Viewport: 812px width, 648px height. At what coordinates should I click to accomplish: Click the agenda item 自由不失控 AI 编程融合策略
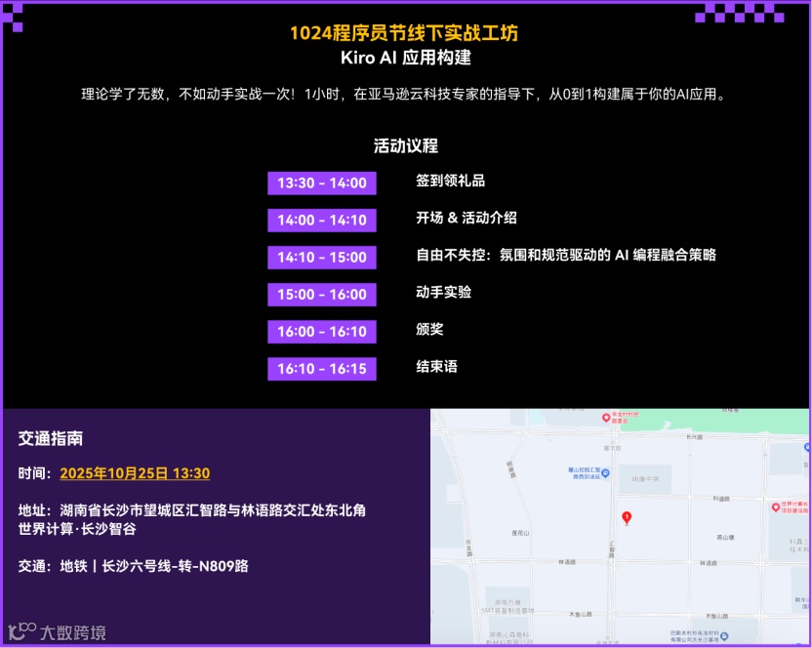[x=566, y=255]
